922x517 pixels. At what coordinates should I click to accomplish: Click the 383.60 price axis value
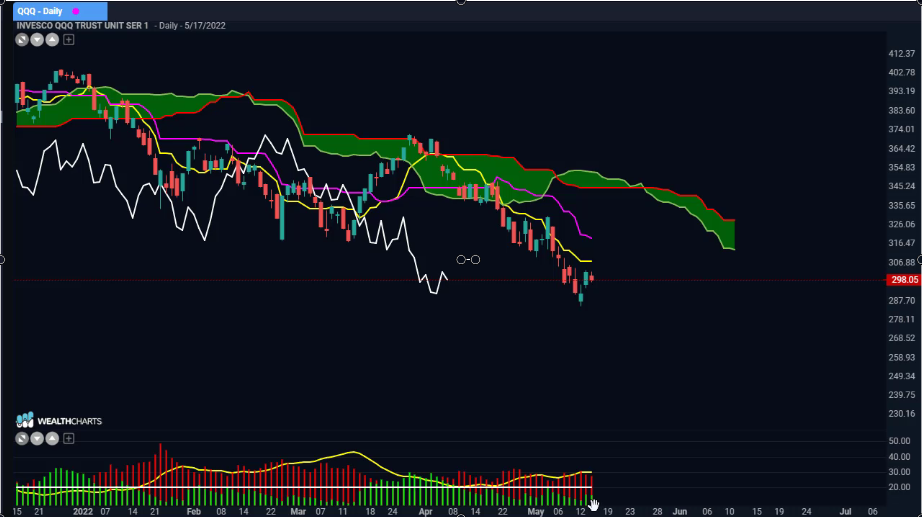click(901, 111)
